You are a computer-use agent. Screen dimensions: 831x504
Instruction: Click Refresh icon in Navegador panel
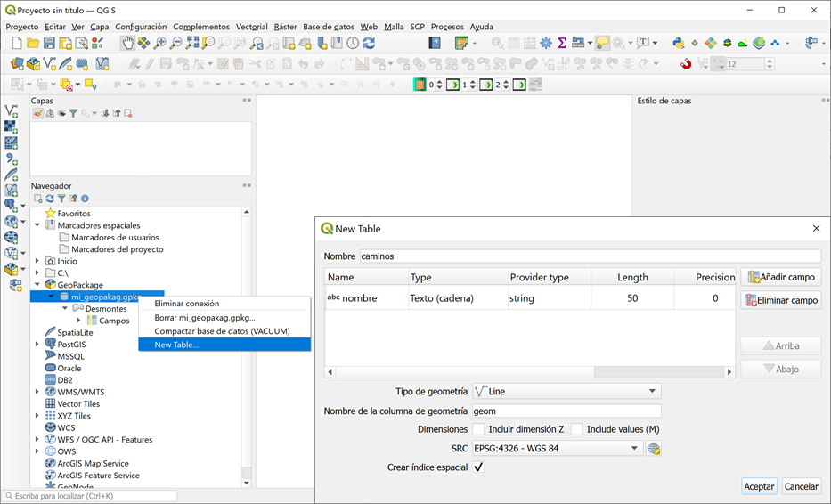pyautogui.click(x=50, y=199)
